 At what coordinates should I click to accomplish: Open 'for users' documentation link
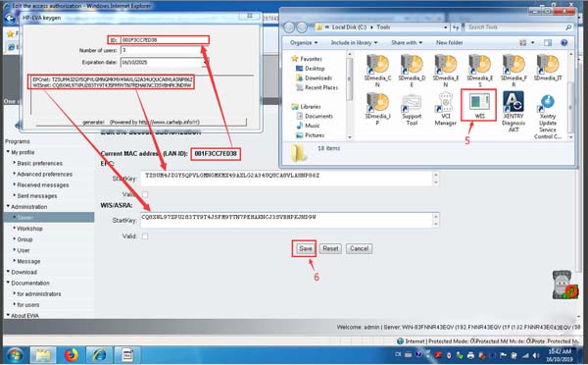click(x=28, y=305)
